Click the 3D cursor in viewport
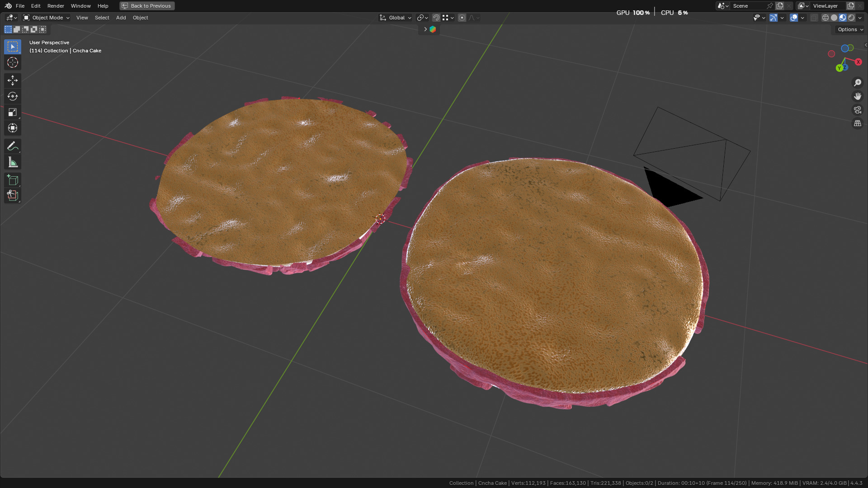The height and width of the screenshot is (488, 868). 380,219
